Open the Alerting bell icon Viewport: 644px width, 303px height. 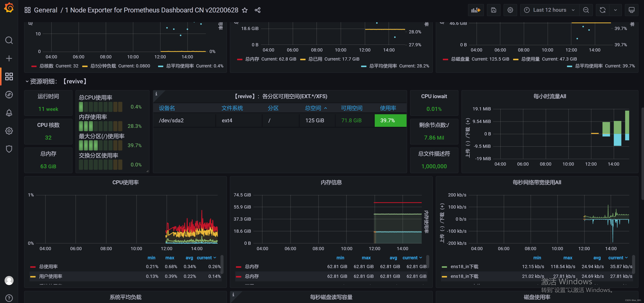(9, 113)
